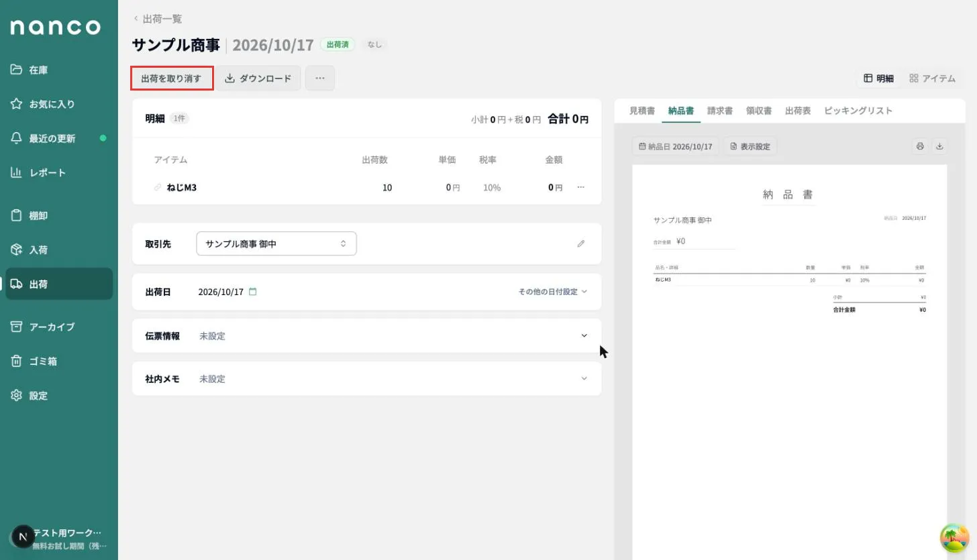Click the nanco logo
The height and width of the screenshot is (560, 977).
[56, 27]
